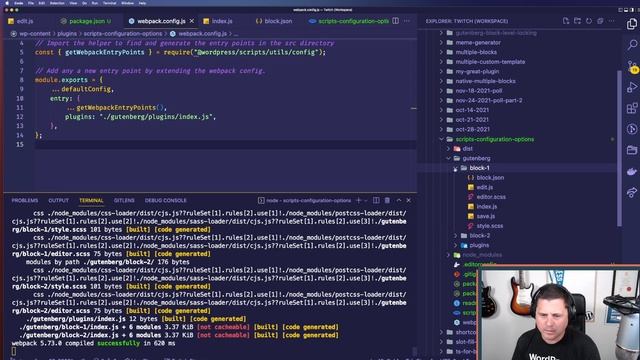Click scripts-configuration-options breadcrumb segment
Viewport: 640px width, 360px height.
click(123, 34)
